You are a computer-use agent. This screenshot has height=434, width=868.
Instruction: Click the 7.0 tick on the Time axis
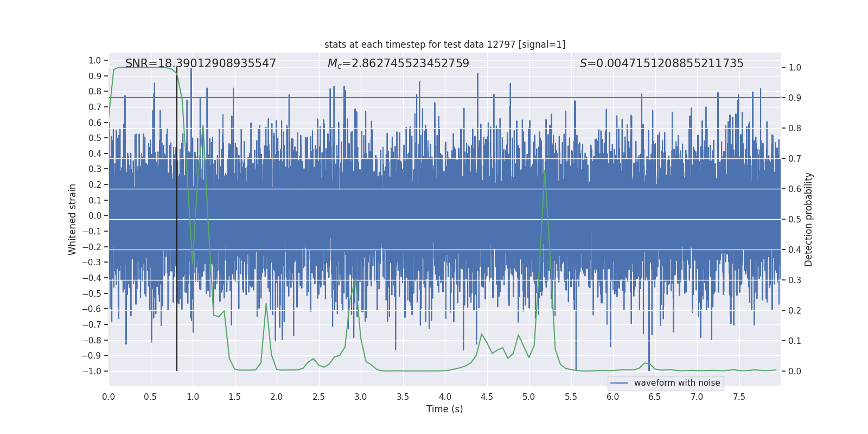coord(697,397)
